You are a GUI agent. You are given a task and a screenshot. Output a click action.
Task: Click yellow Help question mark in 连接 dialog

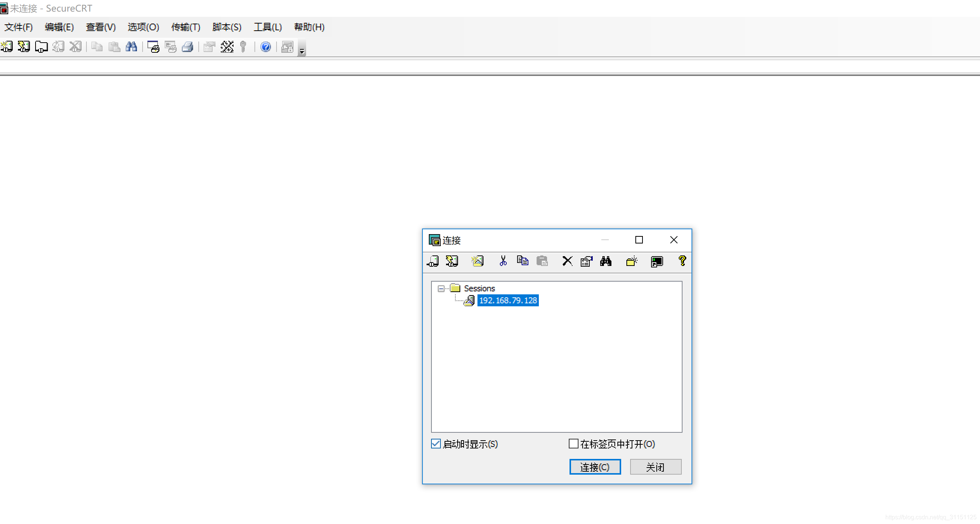pyautogui.click(x=682, y=261)
